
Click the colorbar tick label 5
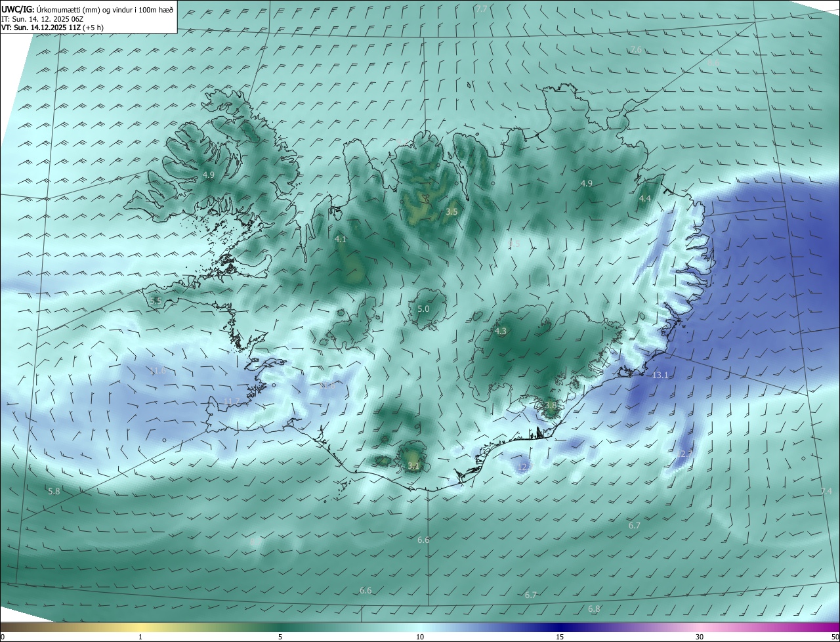(280, 637)
